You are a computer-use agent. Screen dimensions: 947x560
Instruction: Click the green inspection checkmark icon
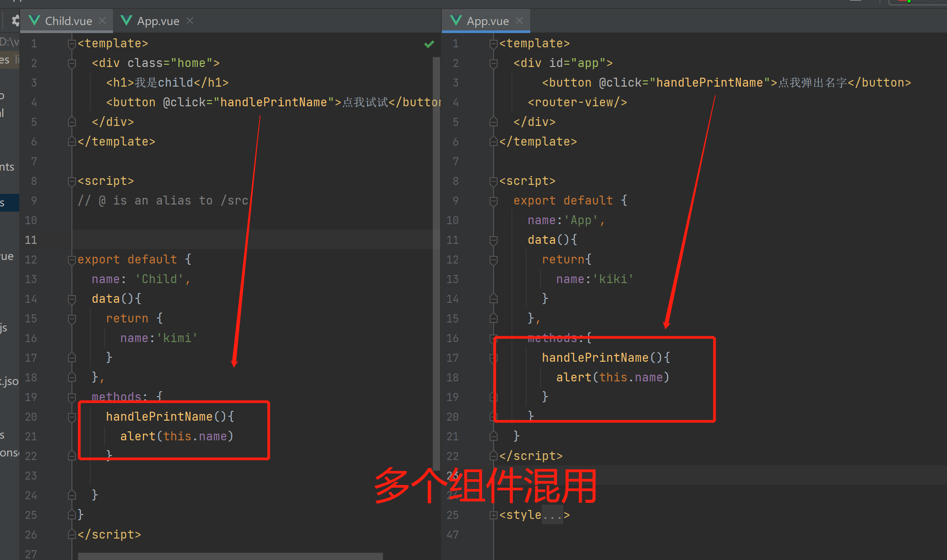click(429, 44)
